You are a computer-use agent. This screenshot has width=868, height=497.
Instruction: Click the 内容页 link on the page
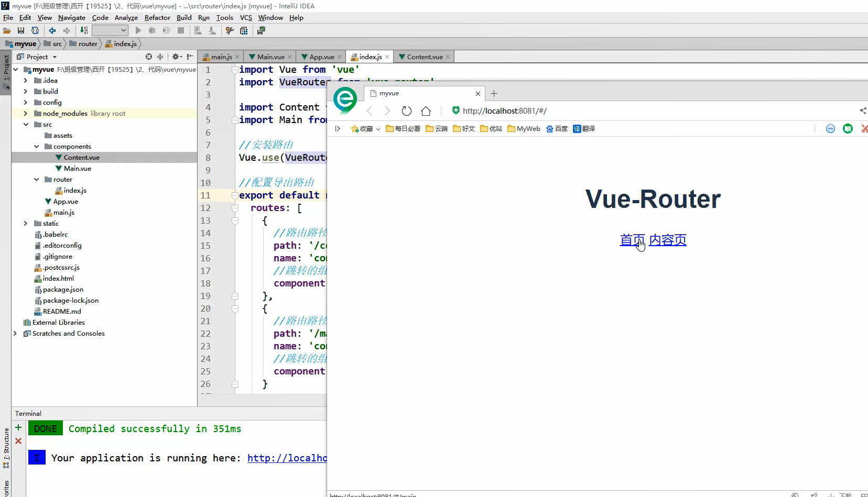[x=668, y=240]
